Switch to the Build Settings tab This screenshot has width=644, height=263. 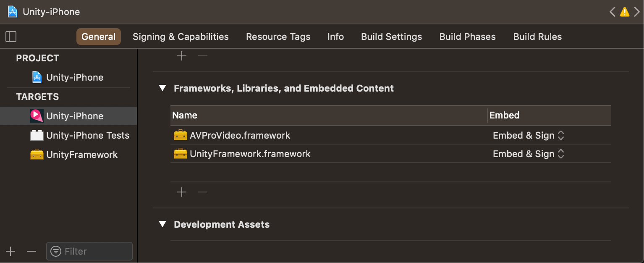(391, 37)
